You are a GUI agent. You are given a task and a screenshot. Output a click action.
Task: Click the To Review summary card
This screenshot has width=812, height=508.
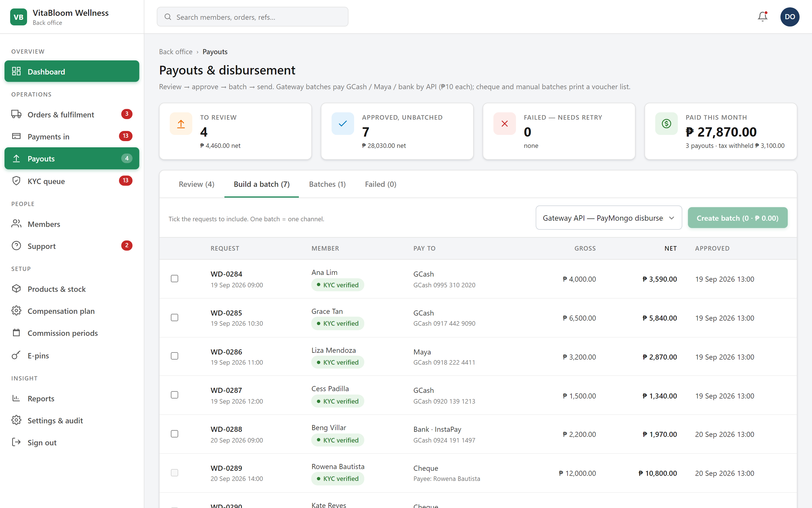pyautogui.click(x=235, y=131)
